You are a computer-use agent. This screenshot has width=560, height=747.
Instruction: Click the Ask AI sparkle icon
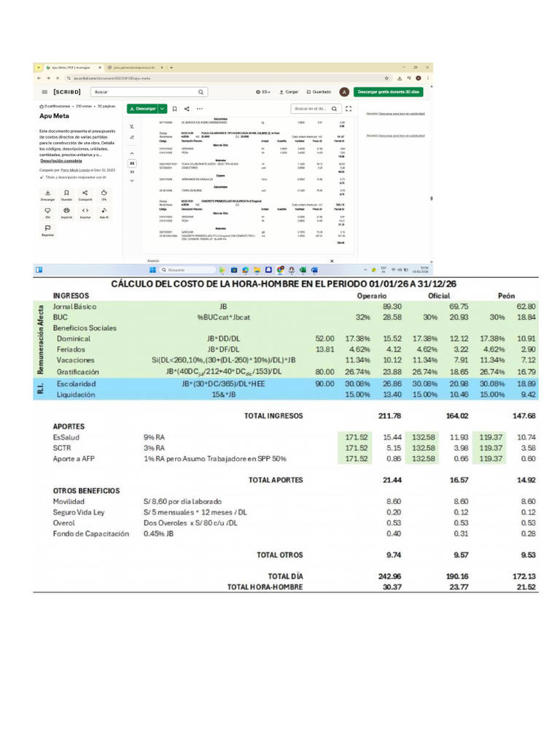(104, 212)
